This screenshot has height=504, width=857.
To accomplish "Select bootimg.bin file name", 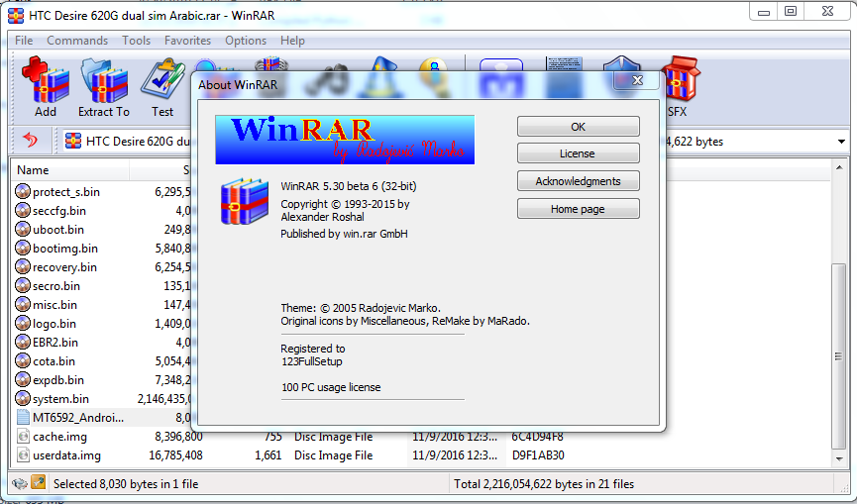I will [x=65, y=249].
